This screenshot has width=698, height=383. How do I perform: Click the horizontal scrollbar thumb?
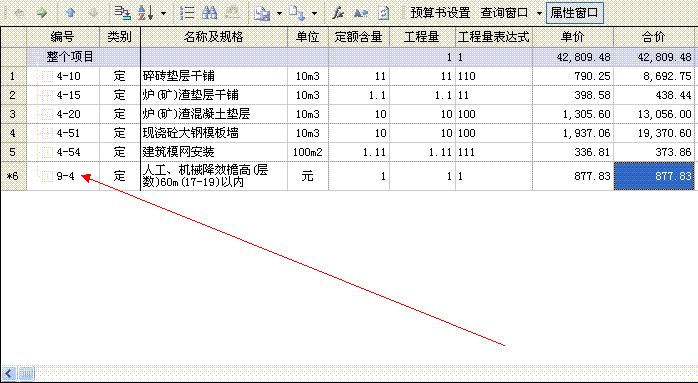tap(27, 373)
